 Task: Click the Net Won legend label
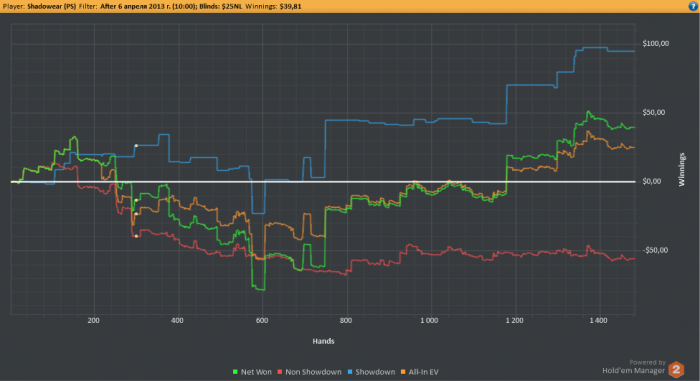click(x=256, y=372)
